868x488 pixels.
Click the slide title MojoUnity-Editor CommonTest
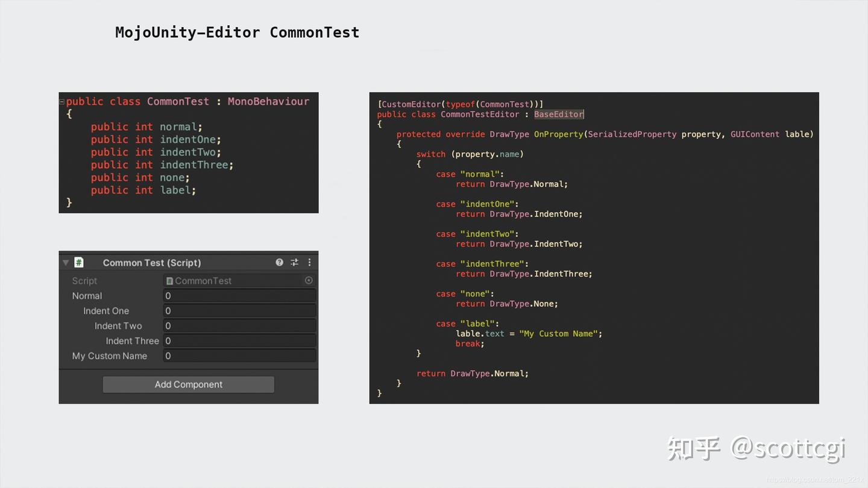[x=237, y=33]
